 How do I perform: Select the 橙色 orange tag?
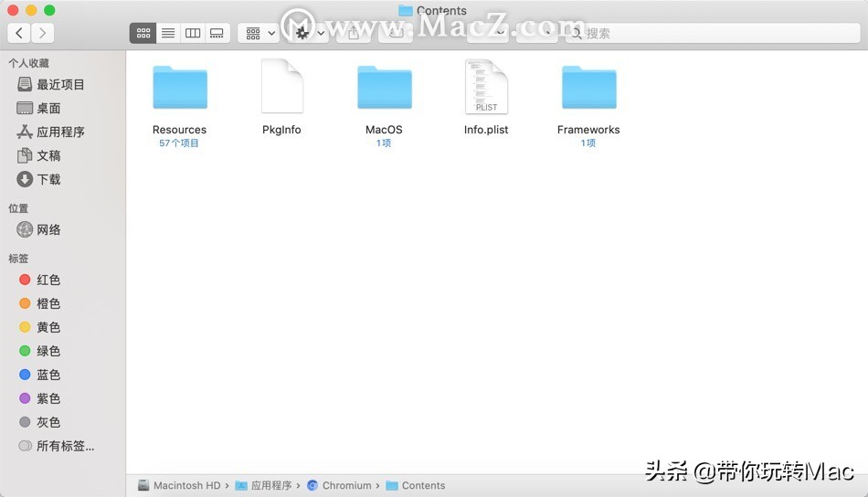(40, 304)
